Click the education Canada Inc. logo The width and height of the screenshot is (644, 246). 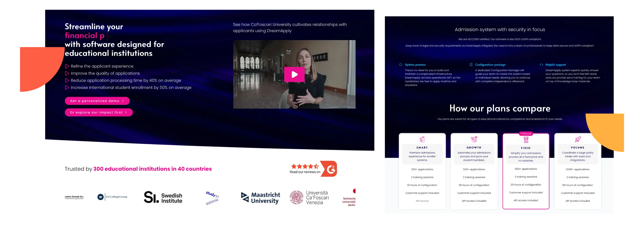tap(74, 197)
